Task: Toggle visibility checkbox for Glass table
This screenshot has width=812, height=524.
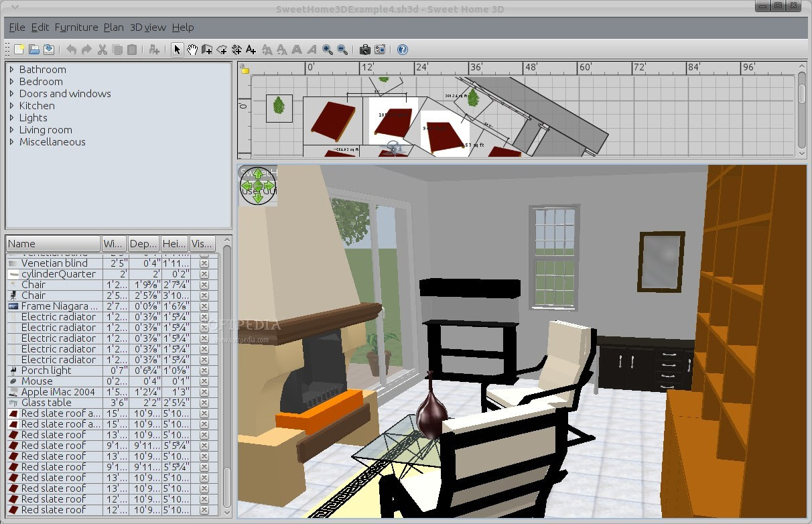Action: coord(204,403)
